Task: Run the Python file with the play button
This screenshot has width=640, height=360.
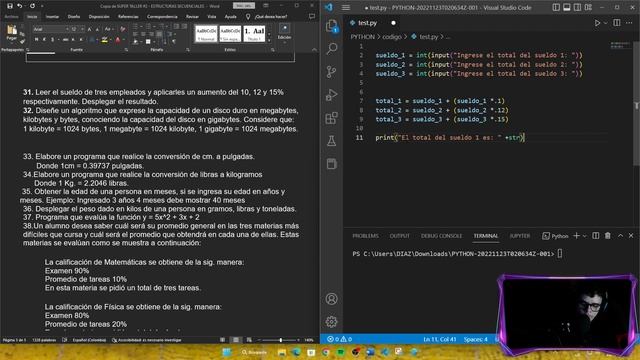Action: pos(597,23)
